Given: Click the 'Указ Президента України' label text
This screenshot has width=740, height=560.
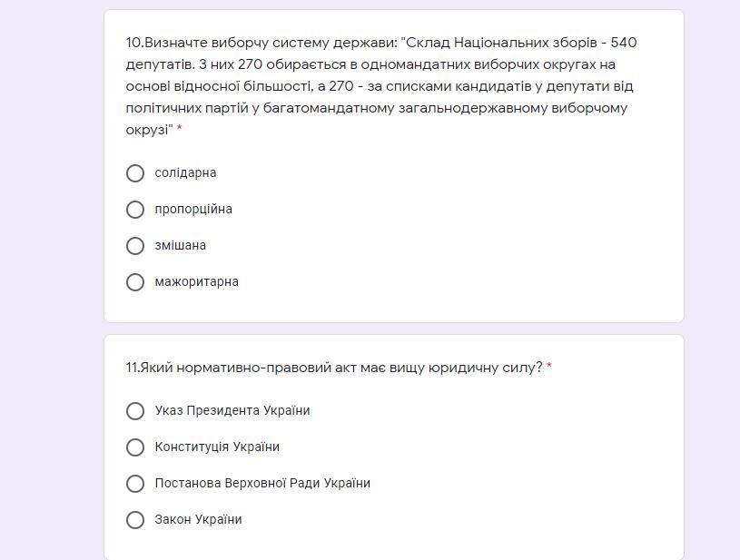Looking at the screenshot, I should (x=232, y=410).
